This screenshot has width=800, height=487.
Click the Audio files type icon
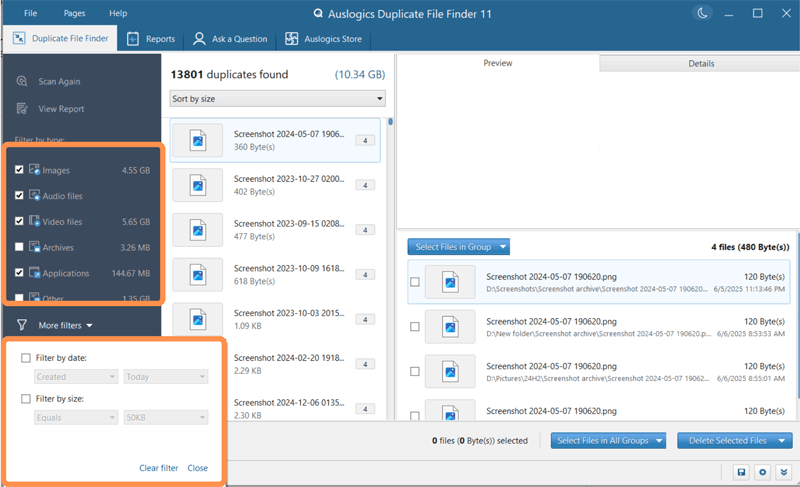pyautogui.click(x=35, y=195)
